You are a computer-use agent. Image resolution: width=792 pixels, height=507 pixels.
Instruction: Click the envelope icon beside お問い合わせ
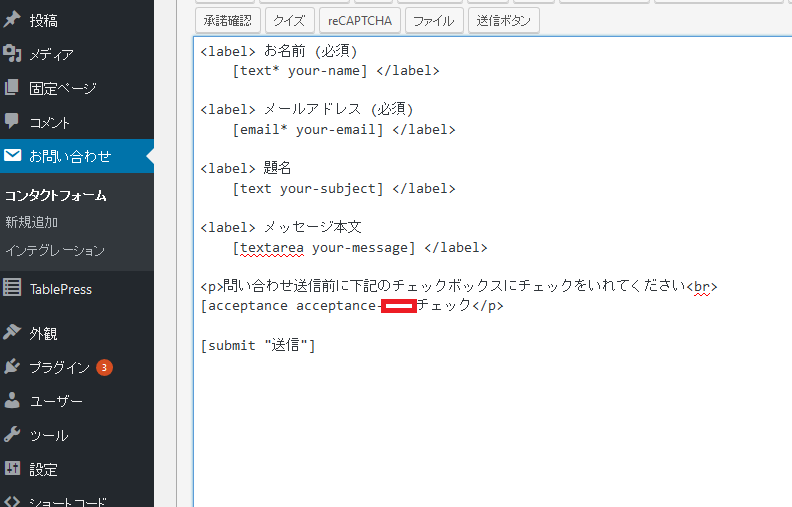(12, 156)
